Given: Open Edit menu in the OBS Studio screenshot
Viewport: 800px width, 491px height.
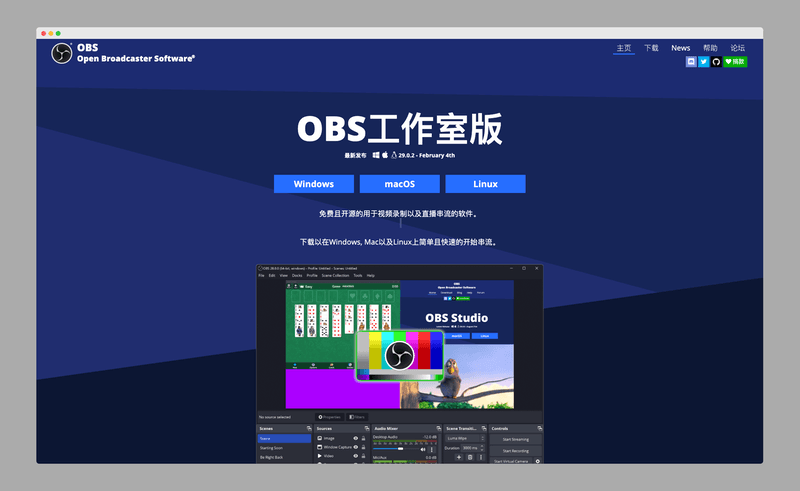Looking at the screenshot, I should tap(272, 276).
